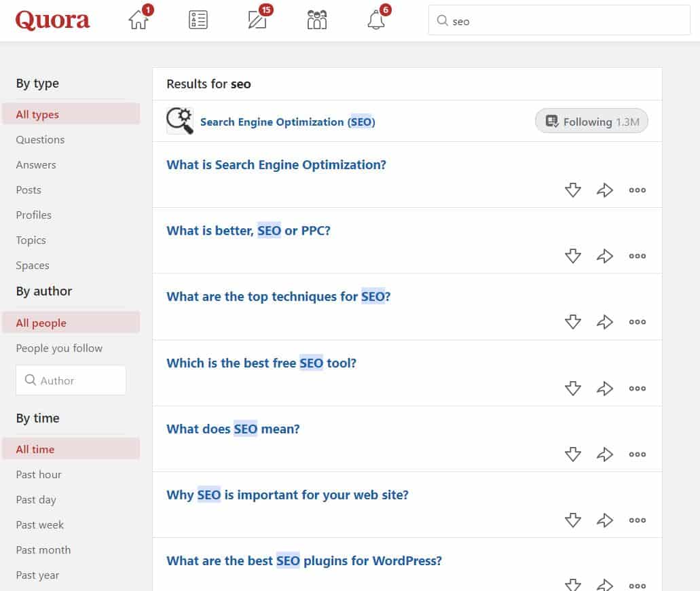Downvote the top techniques for SEO question

(573, 321)
